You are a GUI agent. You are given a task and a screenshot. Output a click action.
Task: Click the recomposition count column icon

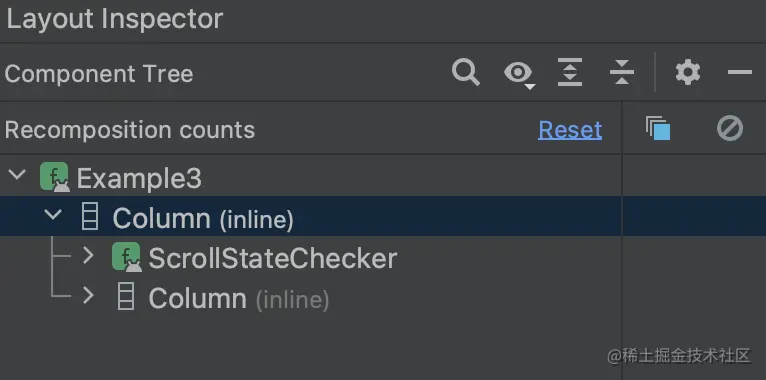click(658, 128)
